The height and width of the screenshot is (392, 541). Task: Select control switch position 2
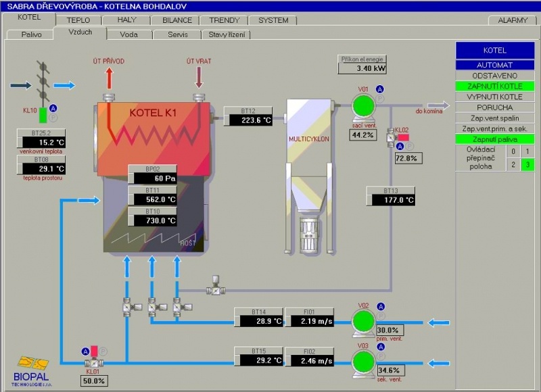pyautogui.click(x=513, y=164)
